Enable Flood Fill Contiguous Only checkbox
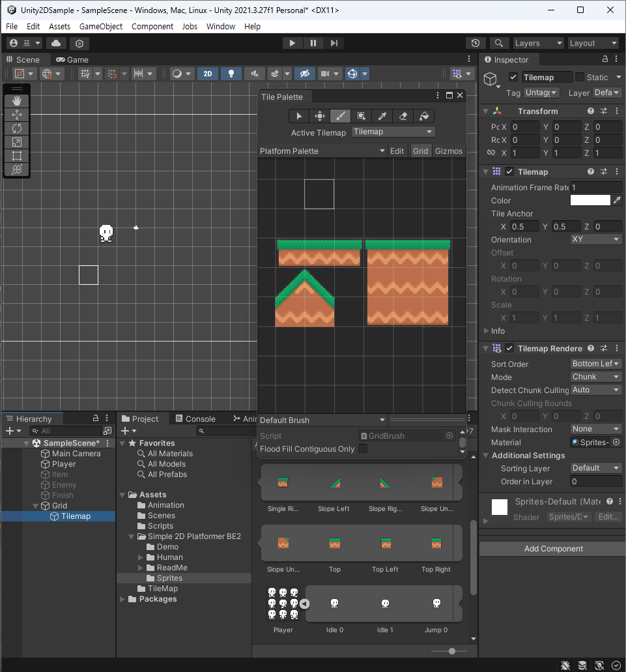The width and height of the screenshot is (626, 672). click(x=363, y=448)
